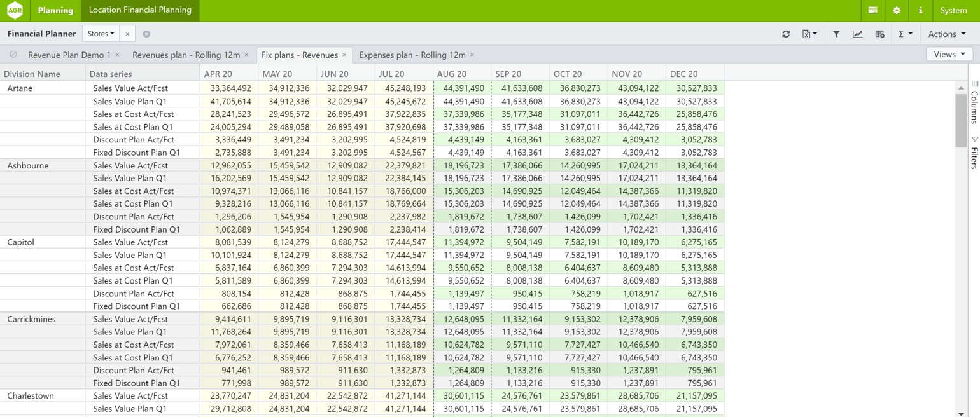The height and width of the screenshot is (417, 980).
Task: Open the Actions dropdown menu
Action: 946,34
